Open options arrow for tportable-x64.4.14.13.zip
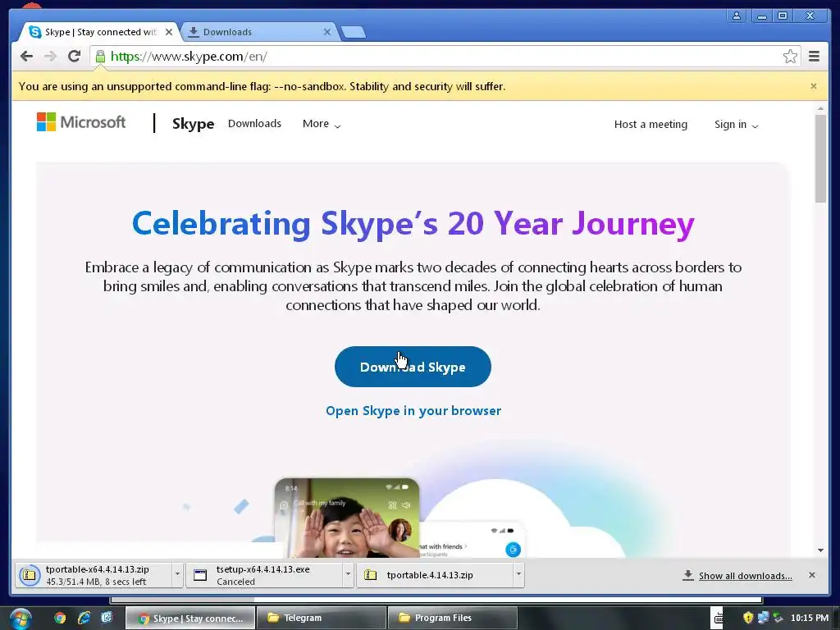840x630 pixels. click(177, 575)
